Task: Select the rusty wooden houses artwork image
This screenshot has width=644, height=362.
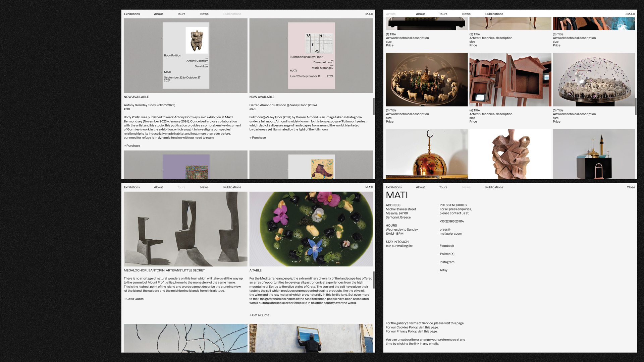Action: tap(510, 80)
